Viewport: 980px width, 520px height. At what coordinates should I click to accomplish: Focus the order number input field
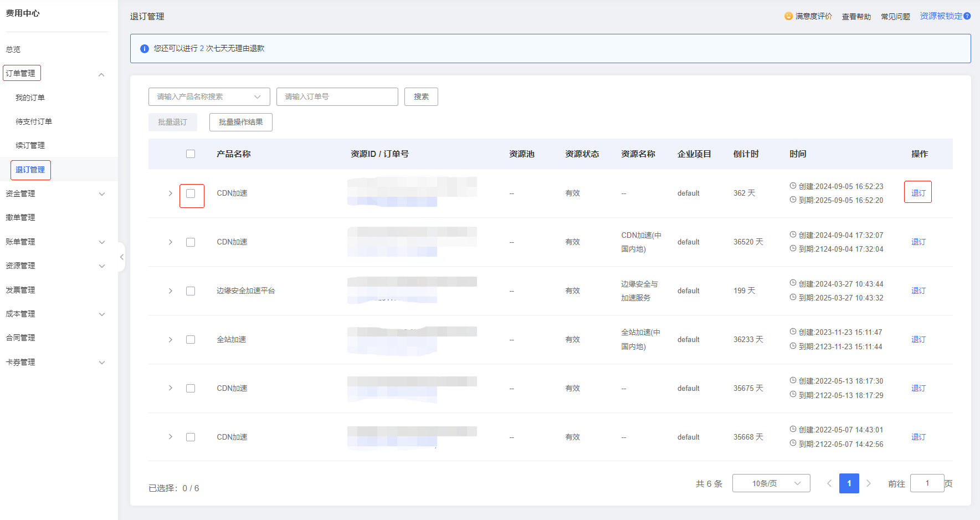pyautogui.click(x=337, y=96)
